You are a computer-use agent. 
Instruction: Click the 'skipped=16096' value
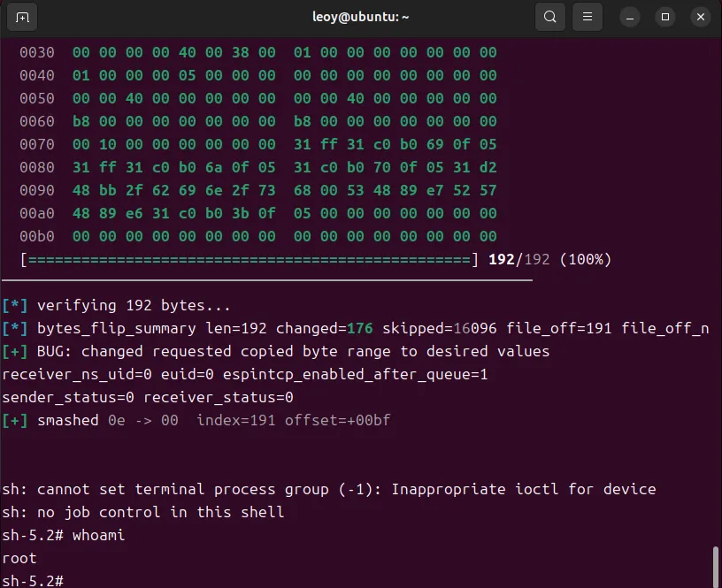440,329
